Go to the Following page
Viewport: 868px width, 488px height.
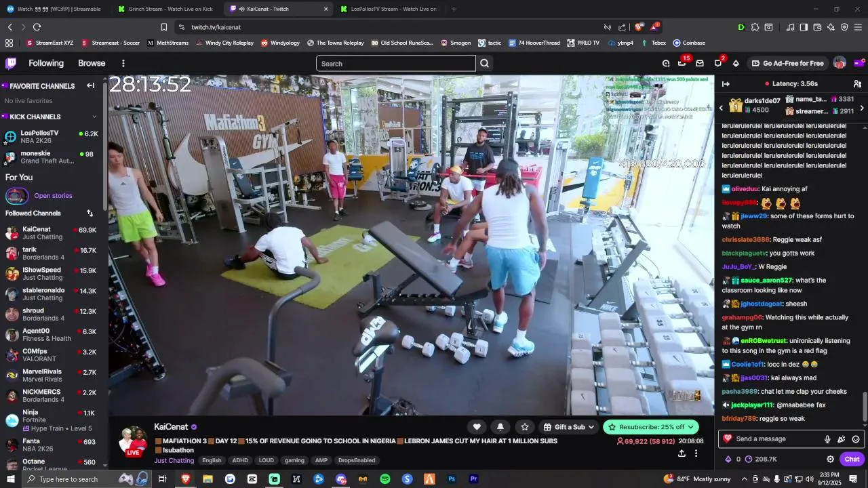(x=46, y=63)
